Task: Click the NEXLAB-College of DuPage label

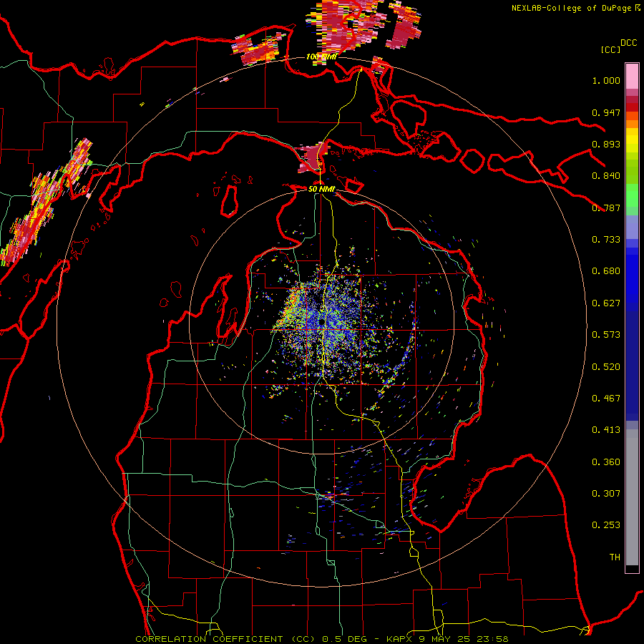Action: point(572,8)
